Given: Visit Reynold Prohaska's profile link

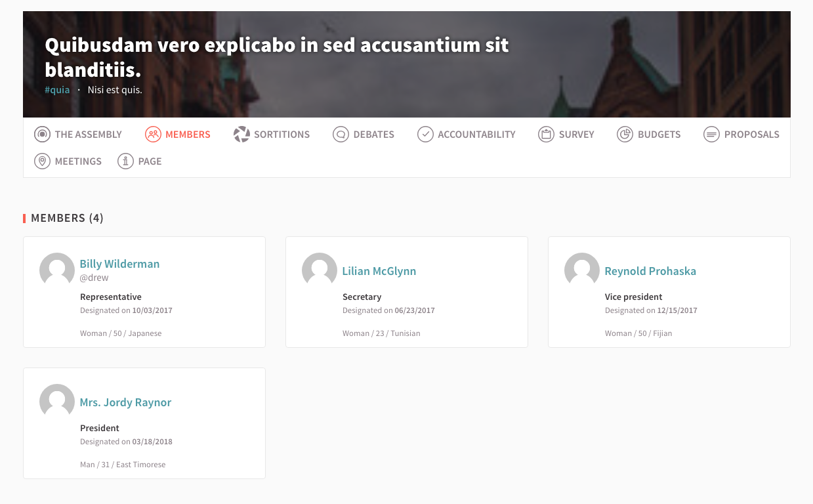Looking at the screenshot, I should [x=650, y=271].
